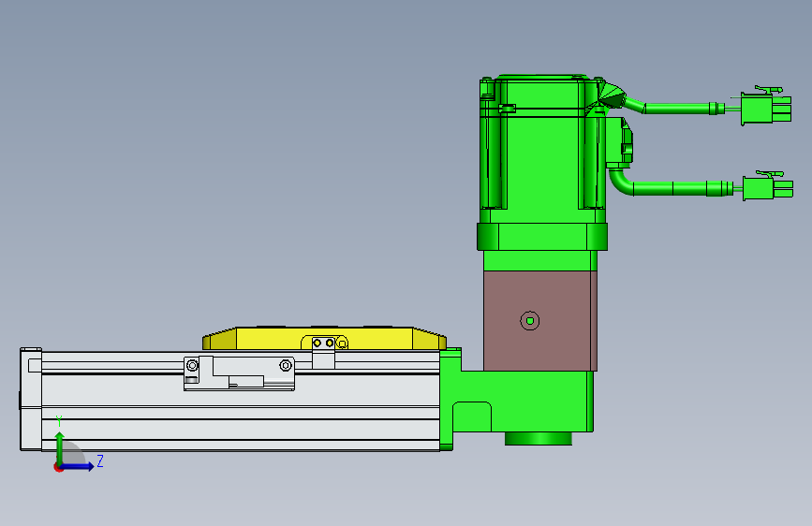
Task: Select the white sensor bracket on the rail
Action: tap(239, 373)
